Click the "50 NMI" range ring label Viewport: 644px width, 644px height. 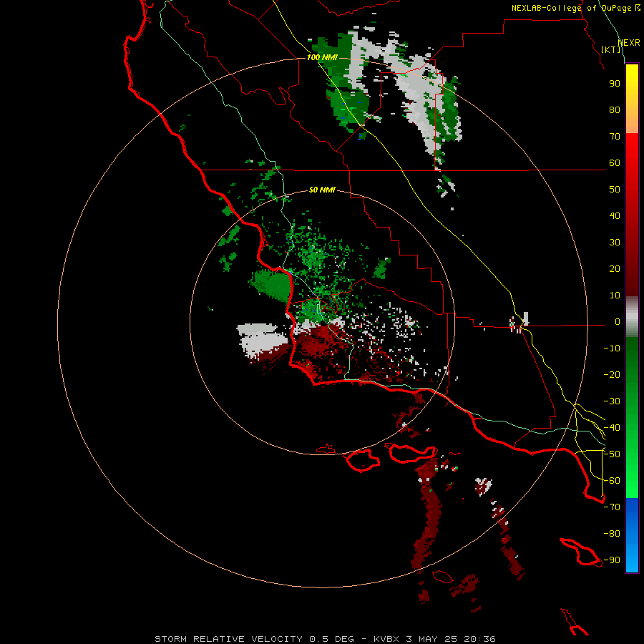click(322, 190)
